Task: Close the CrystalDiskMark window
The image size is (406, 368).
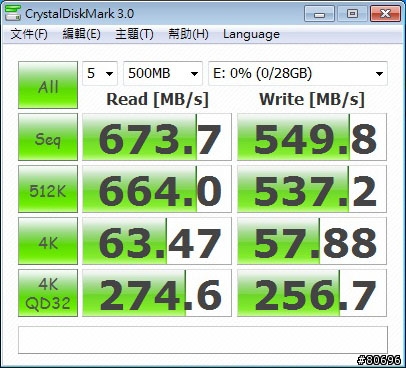Action: (385, 14)
